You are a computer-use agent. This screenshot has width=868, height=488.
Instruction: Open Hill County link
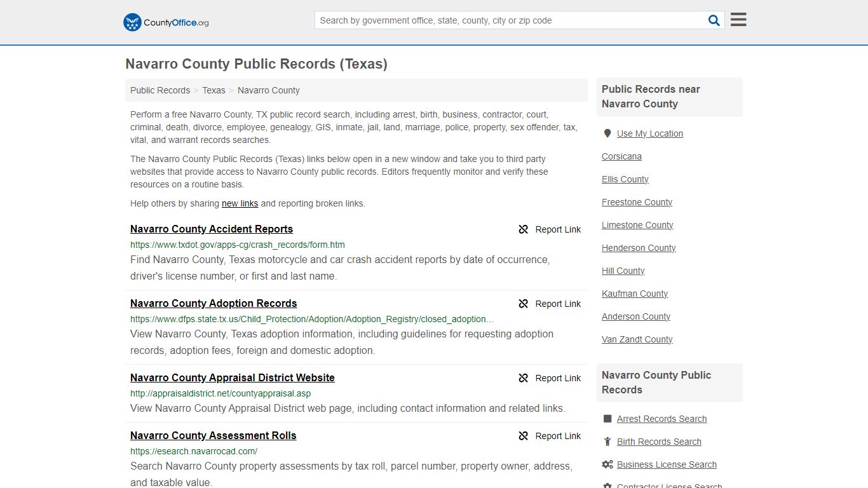point(623,271)
